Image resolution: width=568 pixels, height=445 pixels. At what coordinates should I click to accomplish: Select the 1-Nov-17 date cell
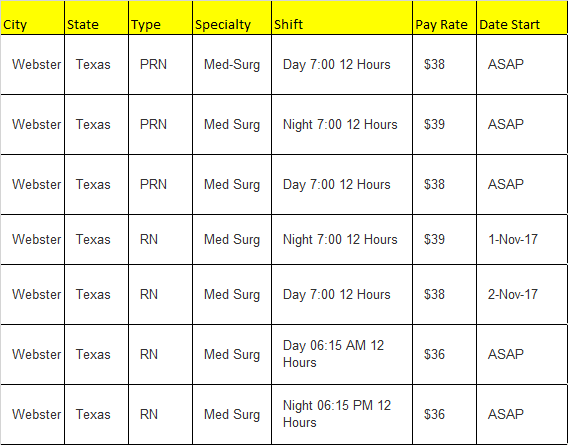coord(522,240)
